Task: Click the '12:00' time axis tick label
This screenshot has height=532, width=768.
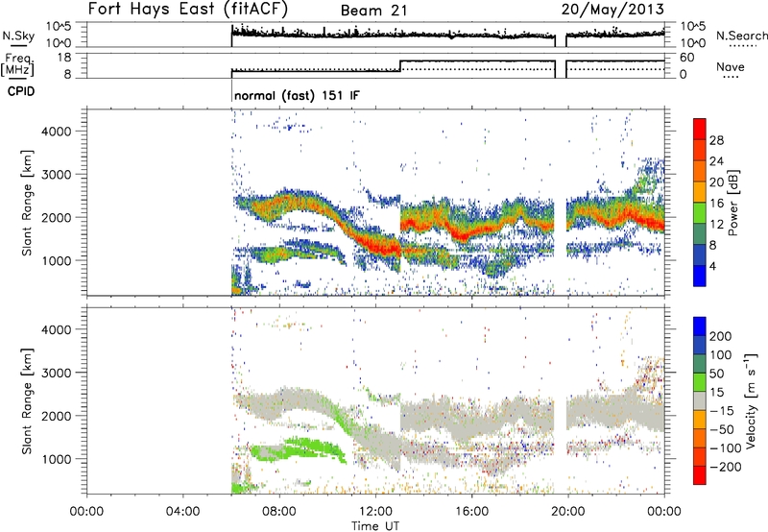Action: 375,512
